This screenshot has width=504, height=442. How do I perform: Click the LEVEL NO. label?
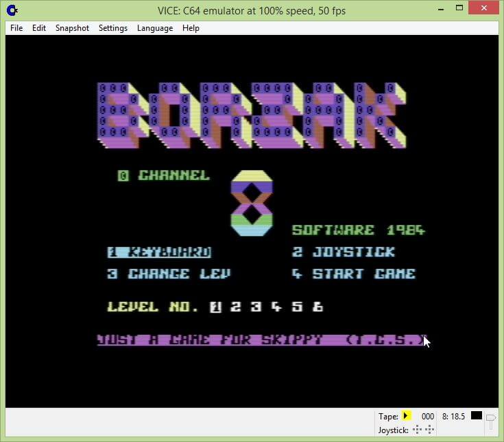(x=153, y=307)
